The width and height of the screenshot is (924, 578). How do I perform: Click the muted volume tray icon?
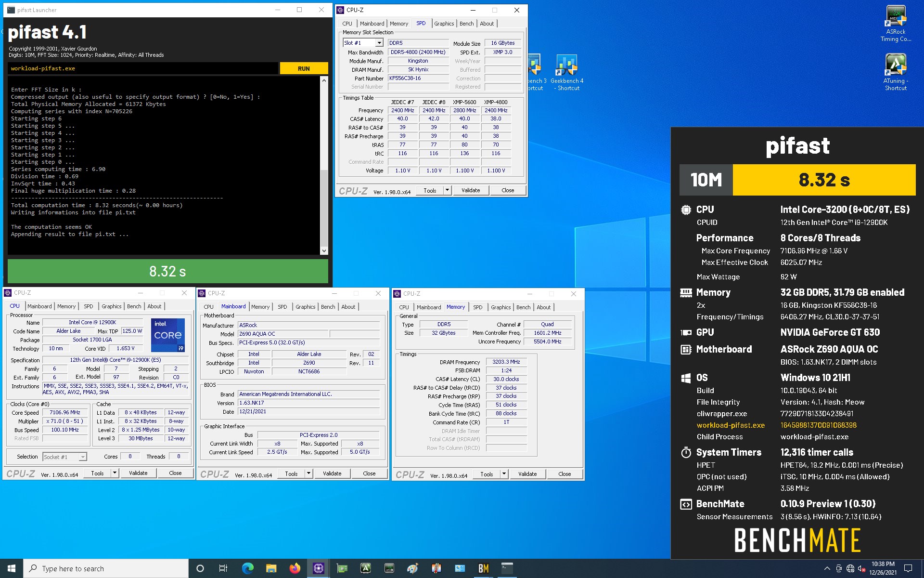click(x=862, y=568)
